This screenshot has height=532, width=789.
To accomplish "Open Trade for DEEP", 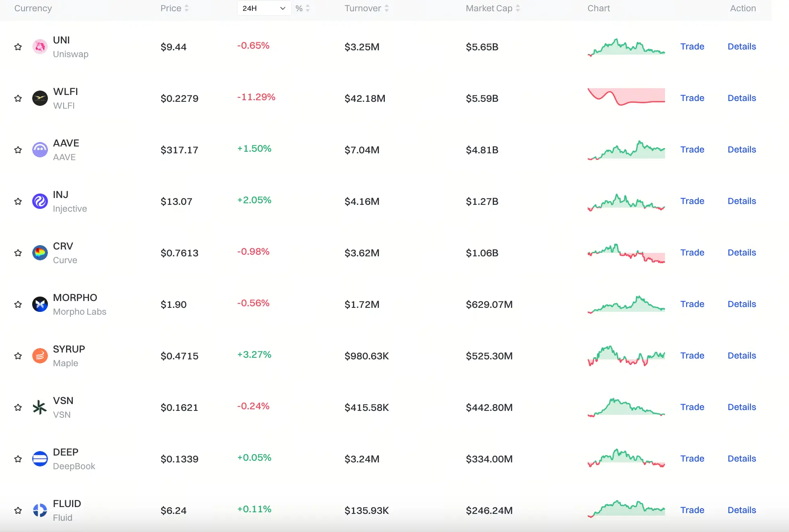I will point(692,459).
